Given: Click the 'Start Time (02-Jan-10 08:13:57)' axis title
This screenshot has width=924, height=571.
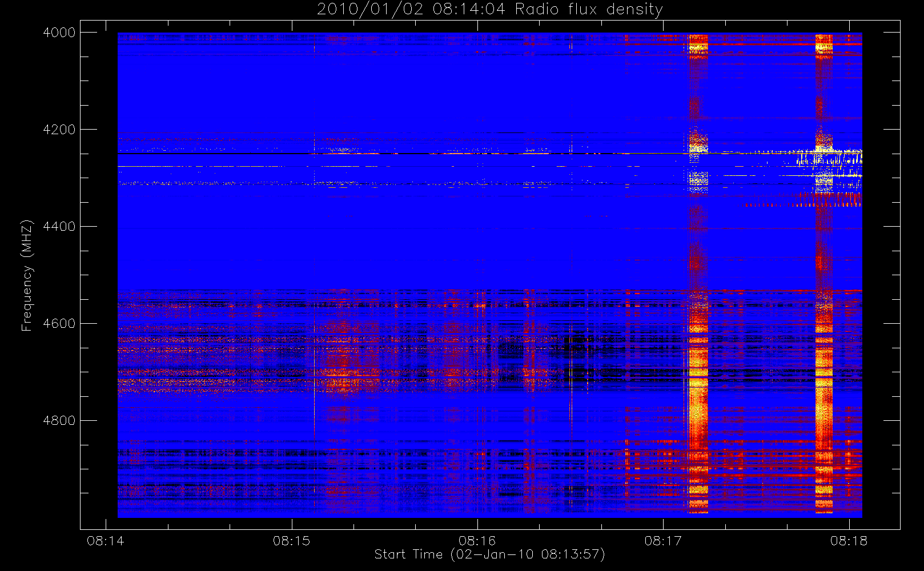Looking at the screenshot, I should click(x=489, y=554).
